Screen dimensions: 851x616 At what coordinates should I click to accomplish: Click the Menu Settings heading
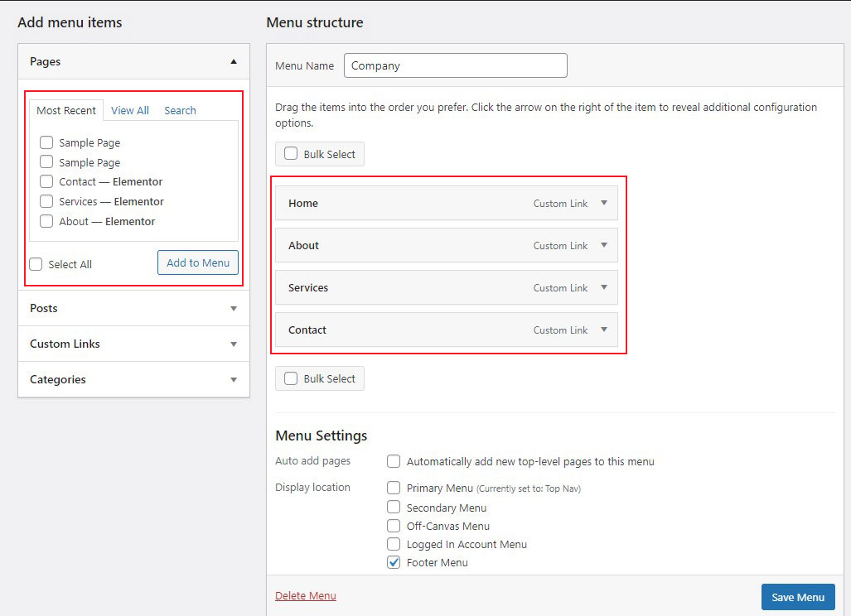322,436
